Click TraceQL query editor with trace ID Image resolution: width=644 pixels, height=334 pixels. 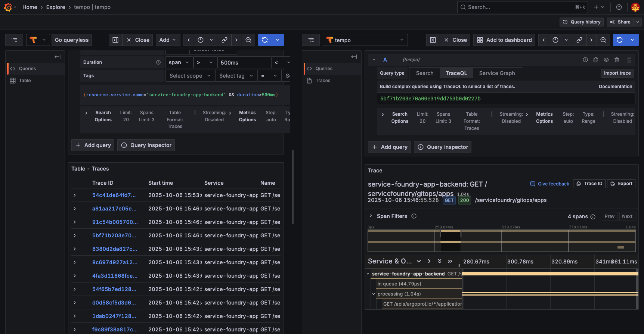506,99
